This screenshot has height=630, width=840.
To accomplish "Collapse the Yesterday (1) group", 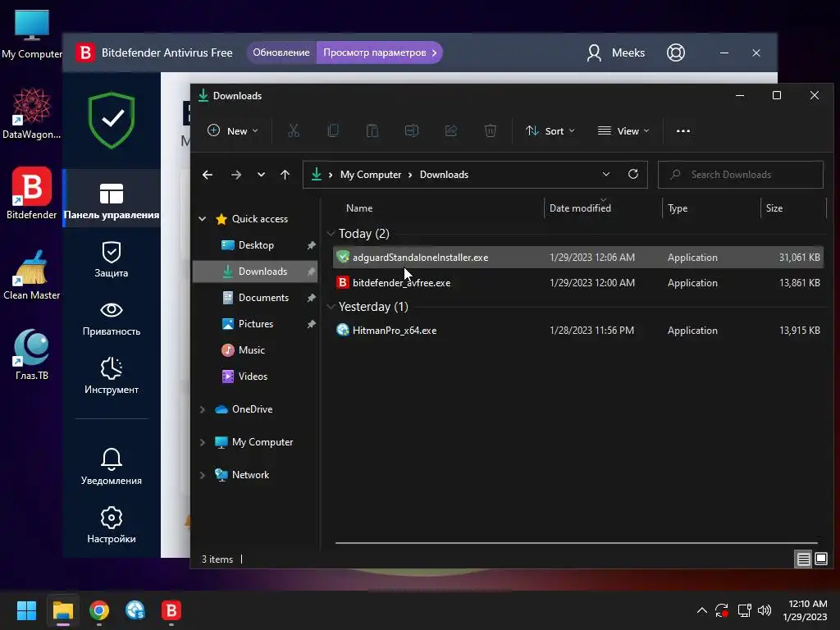I will [331, 307].
